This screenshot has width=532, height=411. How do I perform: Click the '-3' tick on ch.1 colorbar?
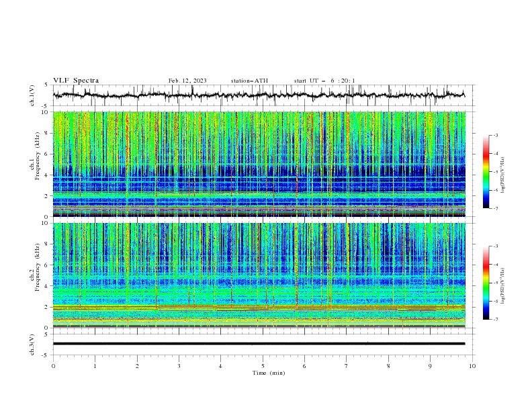(x=496, y=135)
